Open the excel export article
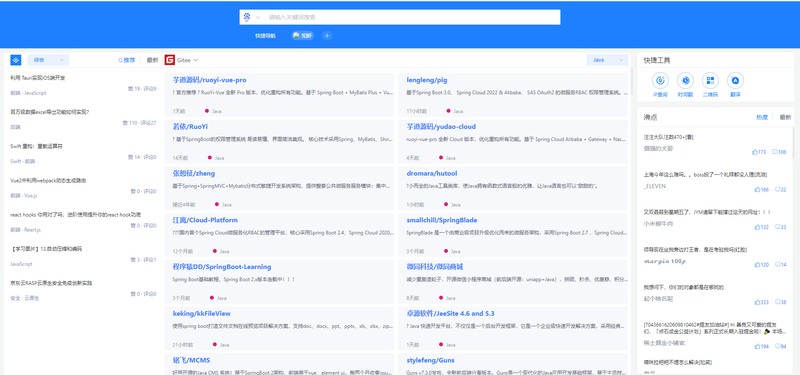 (x=49, y=112)
